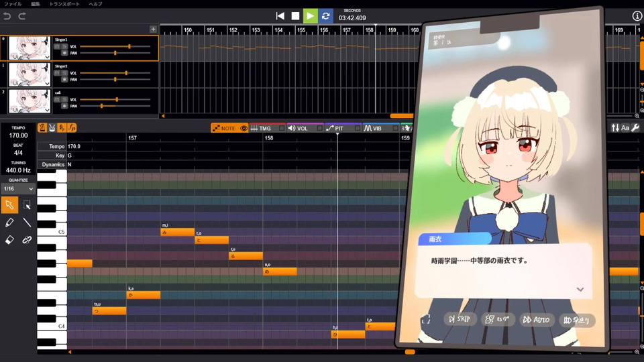
Task: Toggle the blue loop playback button
Action: [x=326, y=16]
